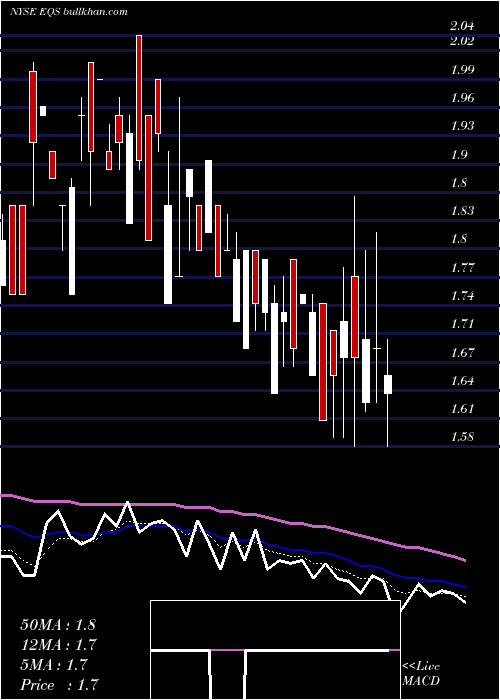Click the 1.99 price axis label
500x700 pixels.
(462, 69)
